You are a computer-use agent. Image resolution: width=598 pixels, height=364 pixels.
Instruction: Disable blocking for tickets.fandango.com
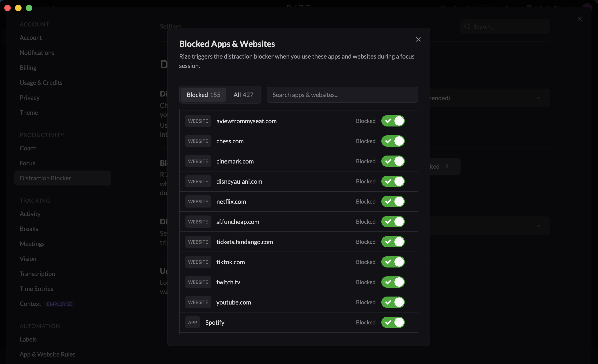[393, 242]
